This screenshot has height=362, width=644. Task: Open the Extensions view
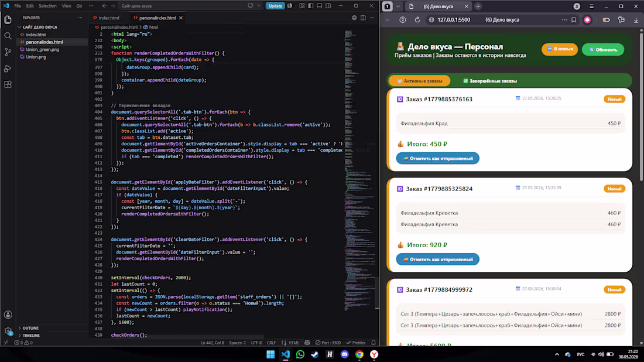coord(8,85)
